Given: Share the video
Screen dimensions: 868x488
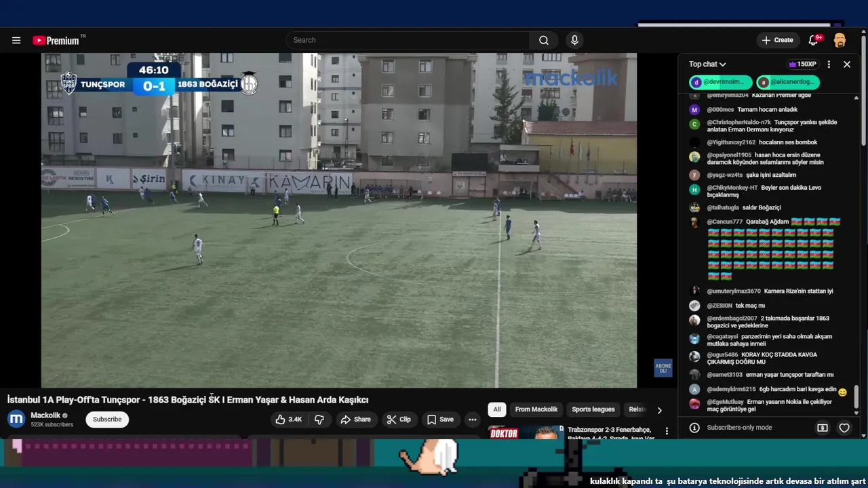Looking at the screenshot, I should click(356, 420).
